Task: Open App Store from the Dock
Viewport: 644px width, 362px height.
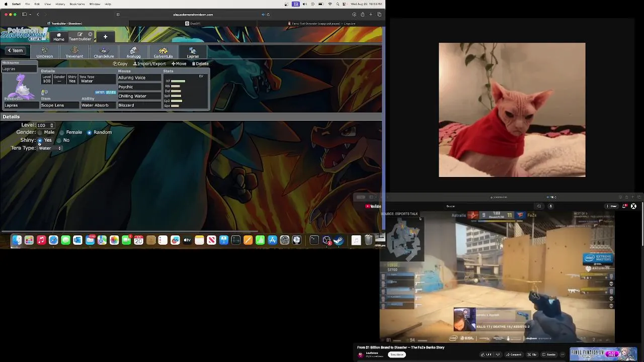Action: (x=272, y=240)
